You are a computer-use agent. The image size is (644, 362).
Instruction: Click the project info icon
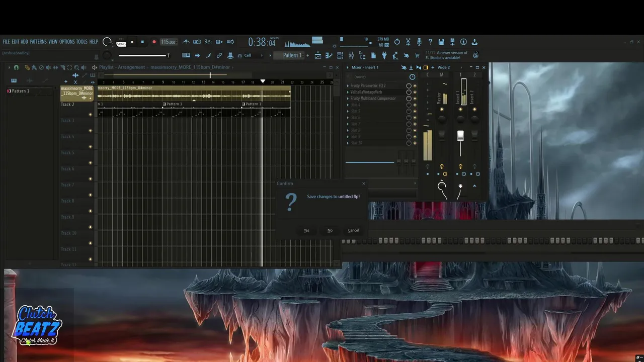tap(463, 42)
